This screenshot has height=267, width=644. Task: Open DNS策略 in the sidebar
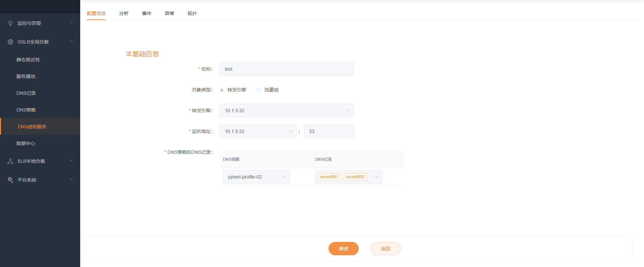pos(40,110)
